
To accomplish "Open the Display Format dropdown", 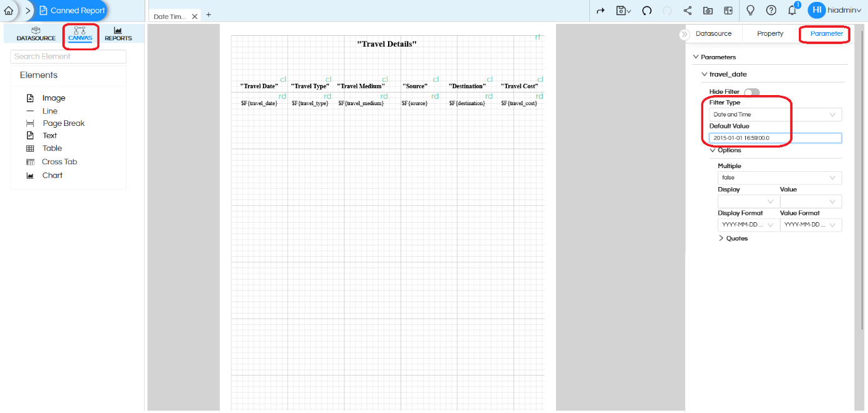I will 748,225.
